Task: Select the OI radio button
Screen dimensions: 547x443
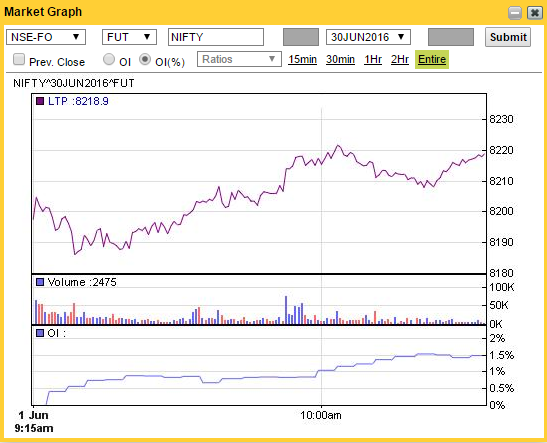Action: click(x=109, y=59)
